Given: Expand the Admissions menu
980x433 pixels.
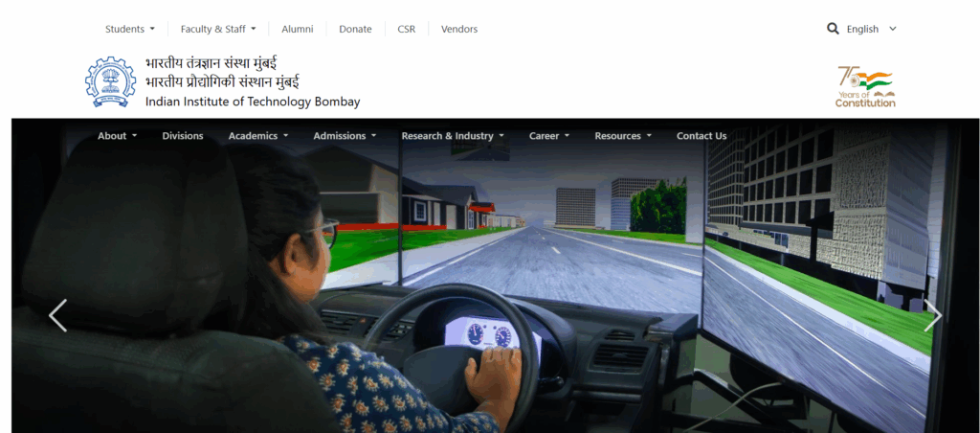Looking at the screenshot, I should tap(345, 136).
